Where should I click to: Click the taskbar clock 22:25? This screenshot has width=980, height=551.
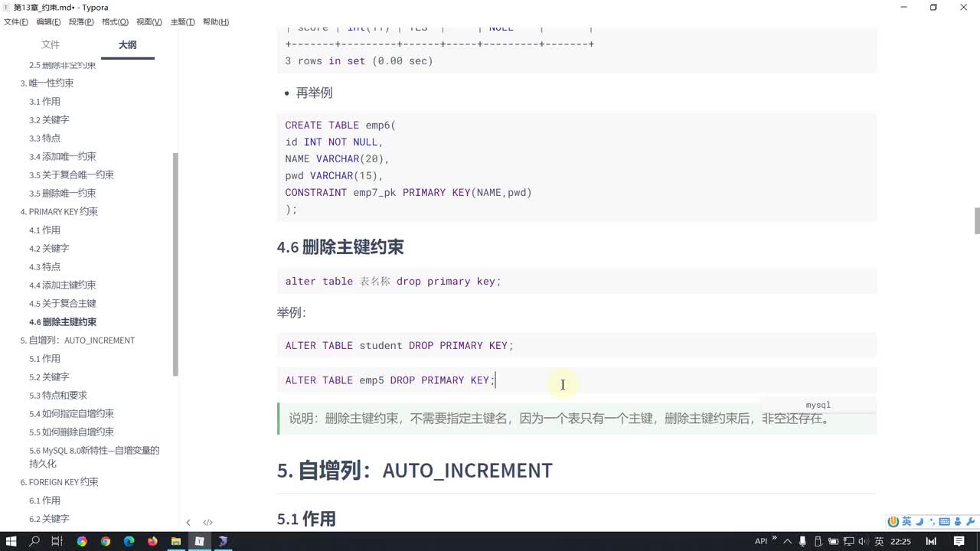[901, 541]
